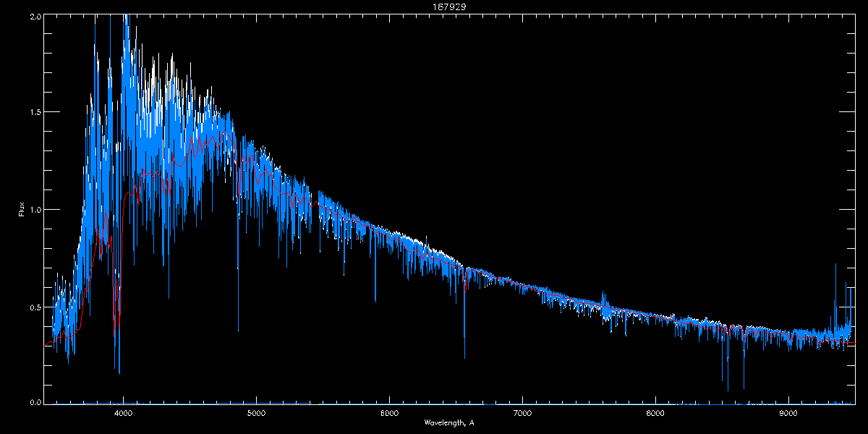Click the 1.5 y-axis tick label
The width and height of the screenshot is (868, 434).
35,112
